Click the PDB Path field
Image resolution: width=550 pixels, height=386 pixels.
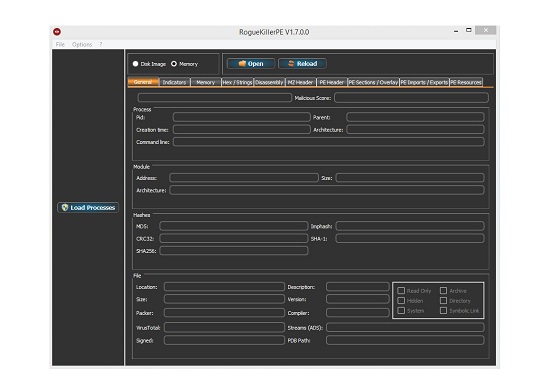[405, 340]
